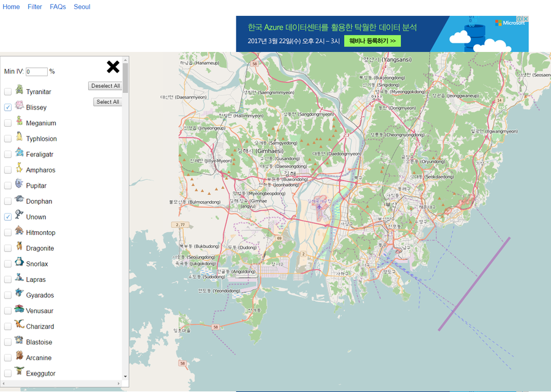Uncheck the Blissey checkbox
Screen dimensions: 551x392
point(8,107)
